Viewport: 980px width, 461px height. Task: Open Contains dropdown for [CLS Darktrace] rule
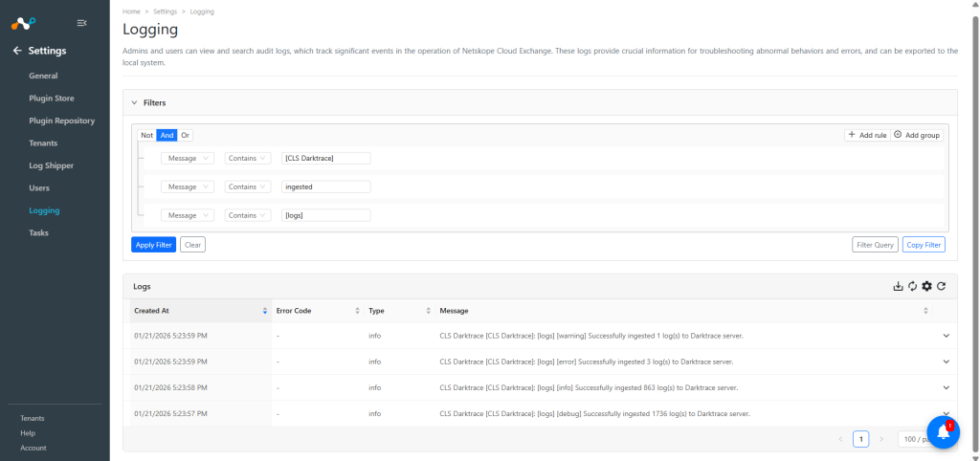click(248, 158)
